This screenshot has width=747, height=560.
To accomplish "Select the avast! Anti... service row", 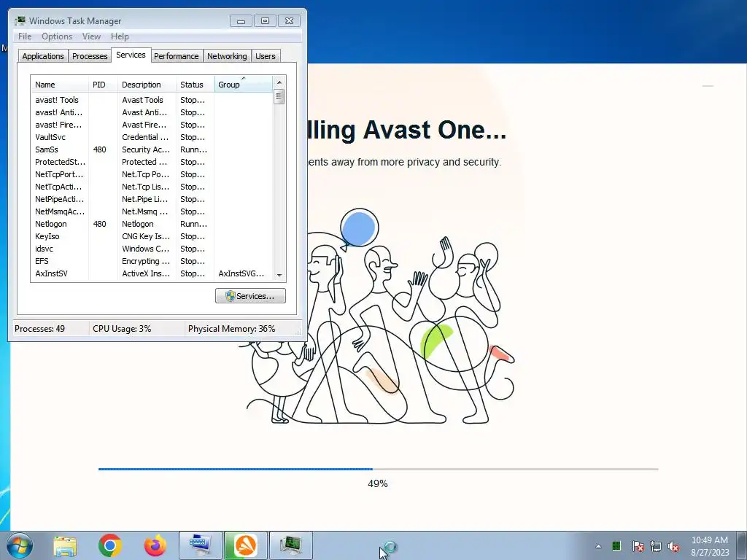I will pos(152,112).
